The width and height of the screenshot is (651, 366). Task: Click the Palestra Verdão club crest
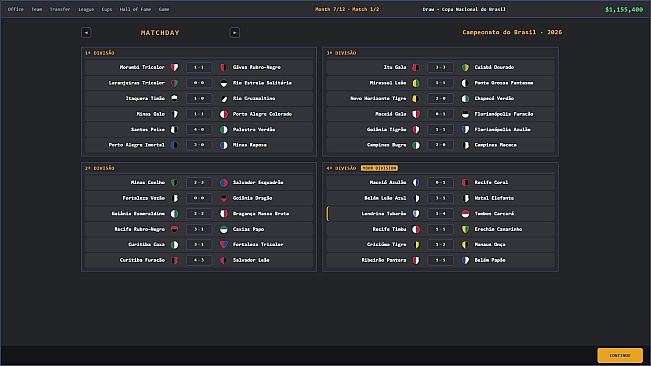click(x=223, y=129)
